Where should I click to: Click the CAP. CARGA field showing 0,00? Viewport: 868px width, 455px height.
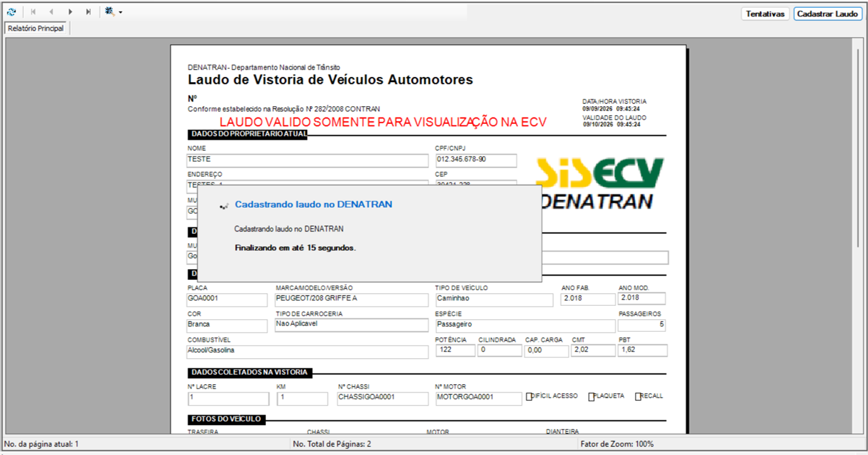546,351
